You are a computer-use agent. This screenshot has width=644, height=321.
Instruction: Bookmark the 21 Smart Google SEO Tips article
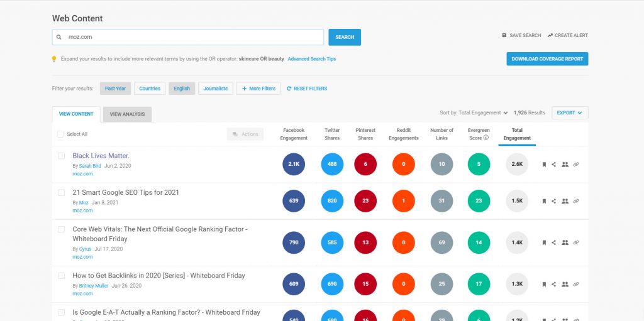pyautogui.click(x=544, y=201)
